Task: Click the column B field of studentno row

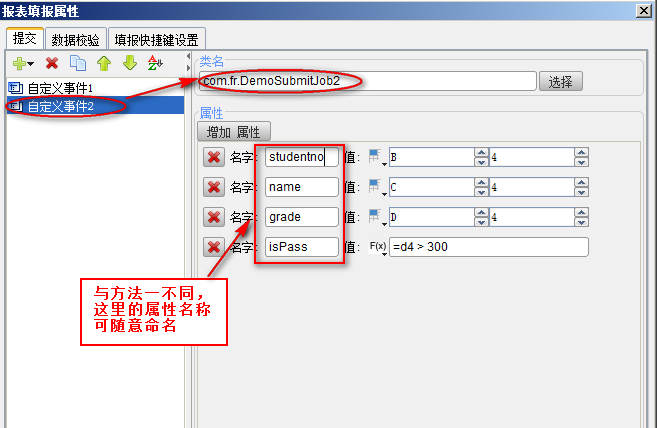Action: (x=432, y=157)
